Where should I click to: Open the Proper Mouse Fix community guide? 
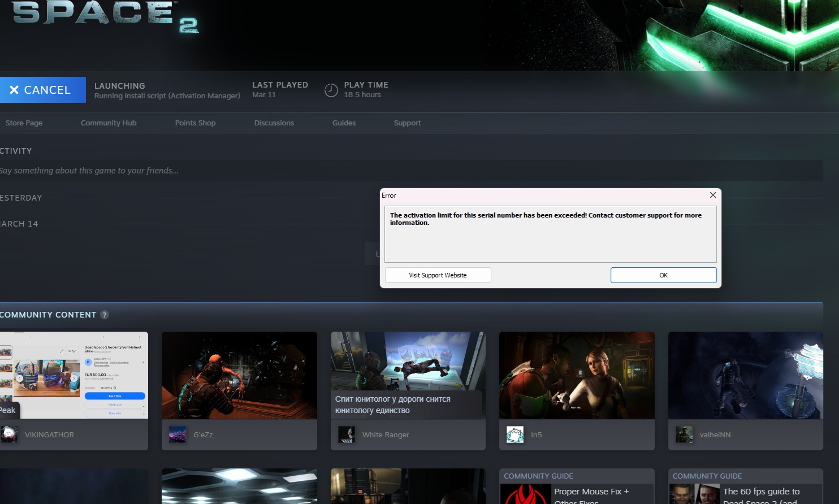coord(591,492)
